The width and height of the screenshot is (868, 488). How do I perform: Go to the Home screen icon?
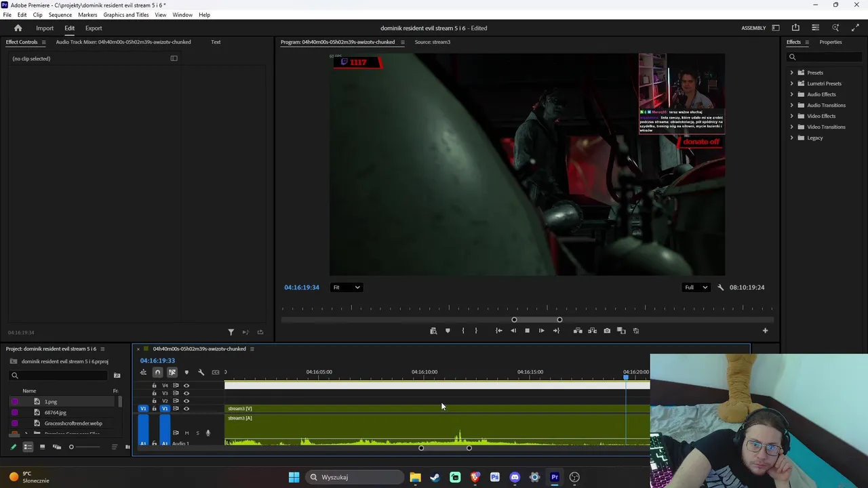(18, 28)
